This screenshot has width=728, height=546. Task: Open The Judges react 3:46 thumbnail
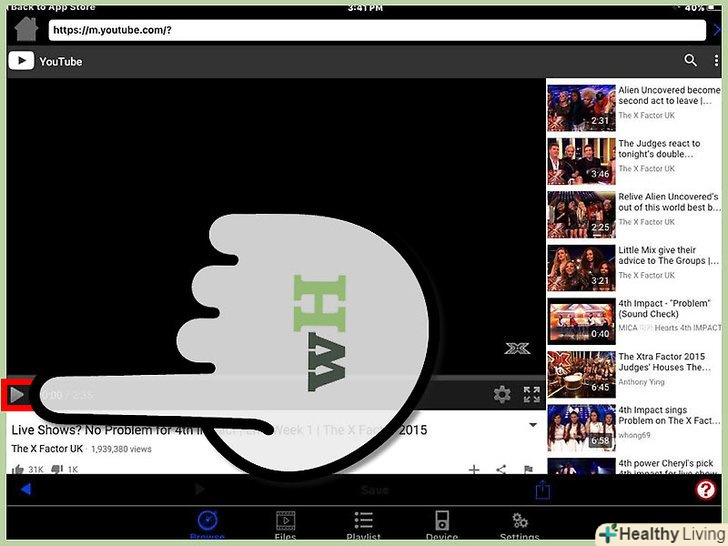(x=581, y=162)
